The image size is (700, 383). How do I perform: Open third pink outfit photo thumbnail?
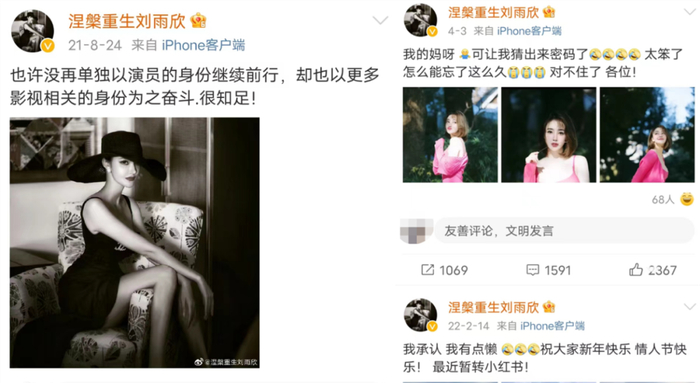point(647,135)
